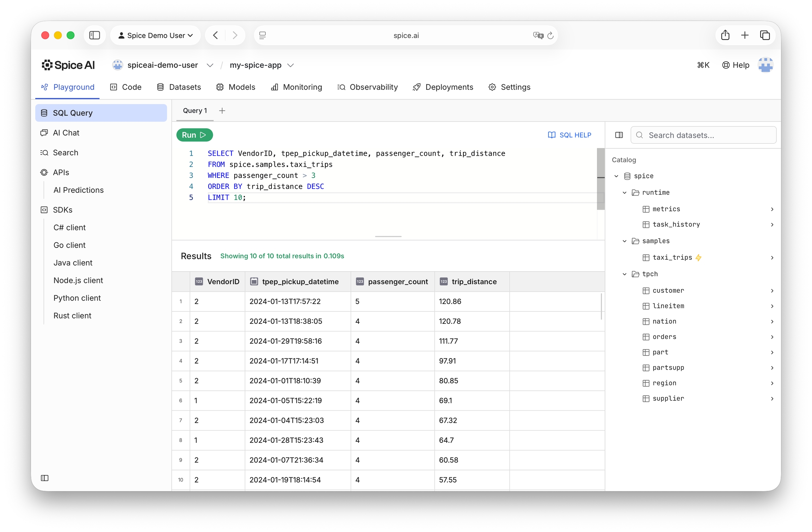Click the Spice AI logo
Image resolution: width=812 pixels, height=532 pixels.
coord(68,65)
